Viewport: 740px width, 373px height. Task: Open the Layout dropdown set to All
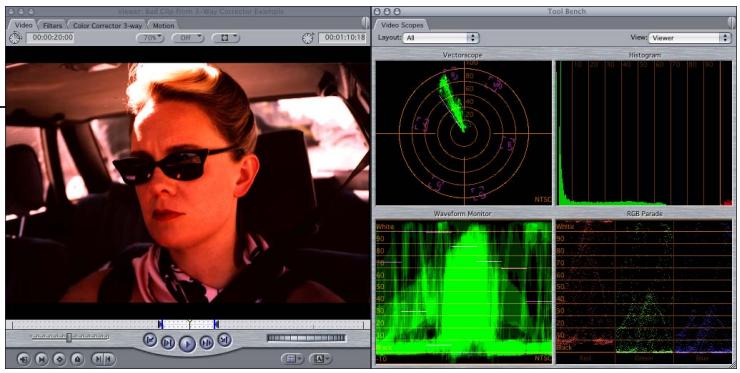pyautogui.click(x=440, y=38)
